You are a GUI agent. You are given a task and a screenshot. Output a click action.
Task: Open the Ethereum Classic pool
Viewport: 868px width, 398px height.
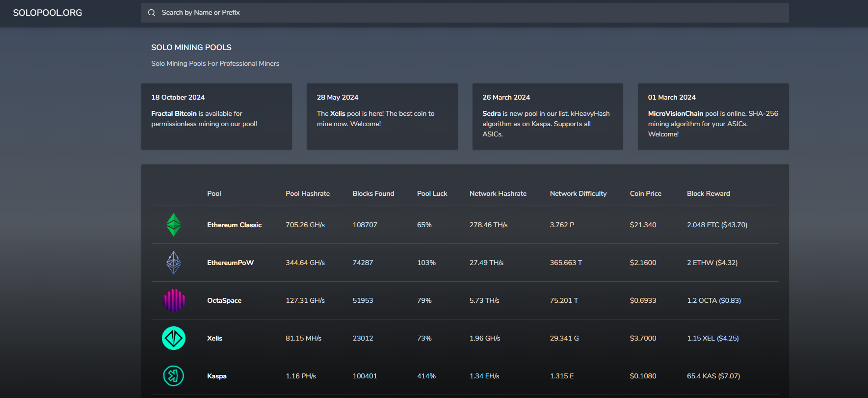point(234,225)
